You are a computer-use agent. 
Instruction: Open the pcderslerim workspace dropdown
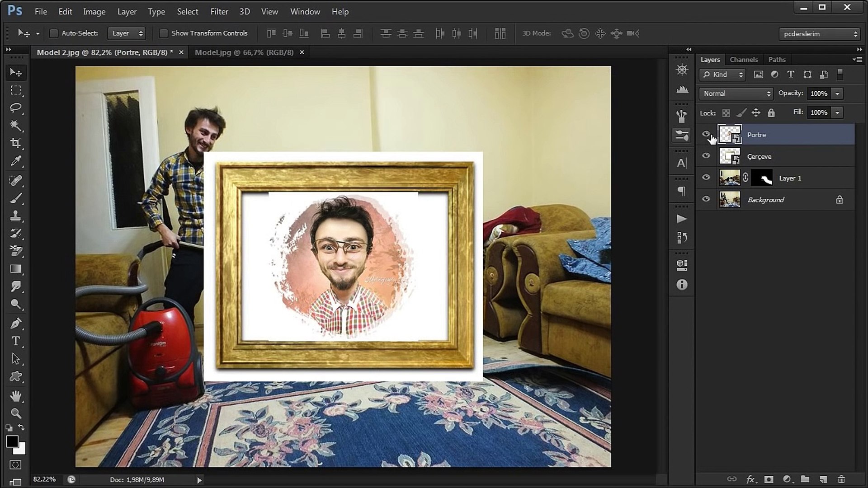pyautogui.click(x=819, y=34)
